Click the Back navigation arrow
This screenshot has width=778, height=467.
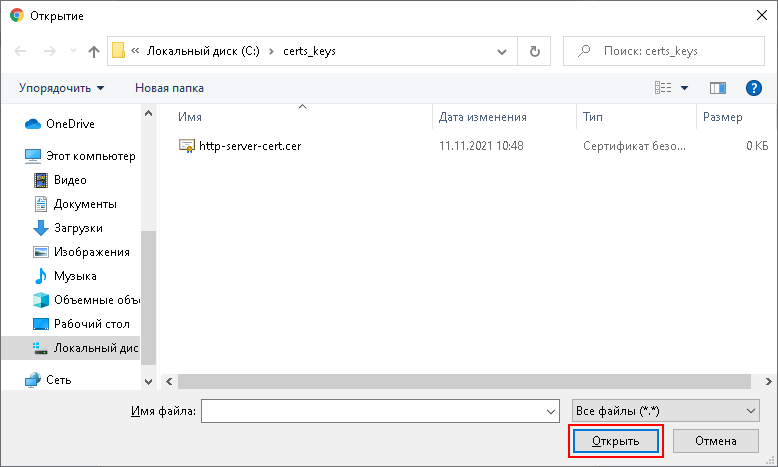[20, 51]
